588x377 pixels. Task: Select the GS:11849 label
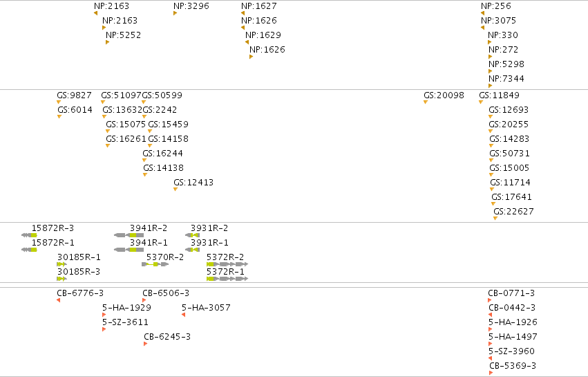click(499, 95)
